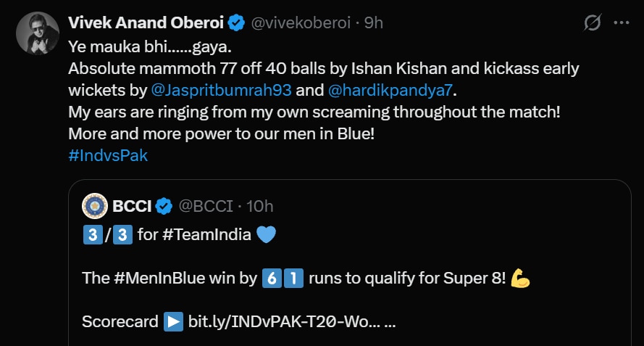
Task: Click Vivek Anand Oberoi's blue verified badge
Action: 235,23
